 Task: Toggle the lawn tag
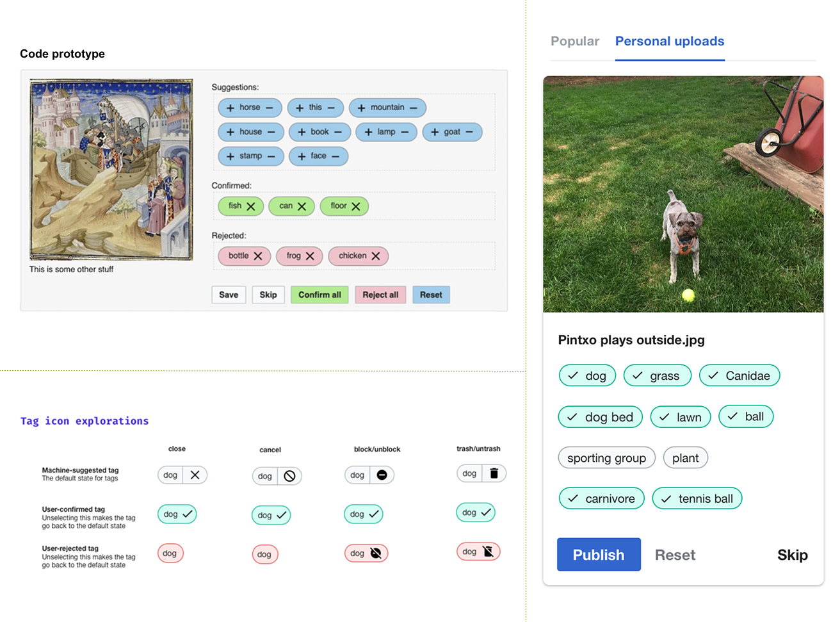click(681, 417)
